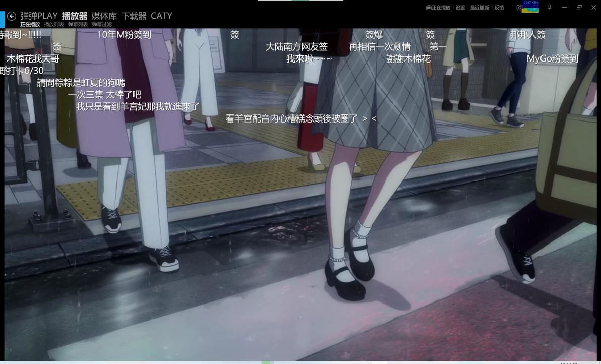The image size is (601, 364).
Task: Open the 反馈 feedback link
Action: 499,7
